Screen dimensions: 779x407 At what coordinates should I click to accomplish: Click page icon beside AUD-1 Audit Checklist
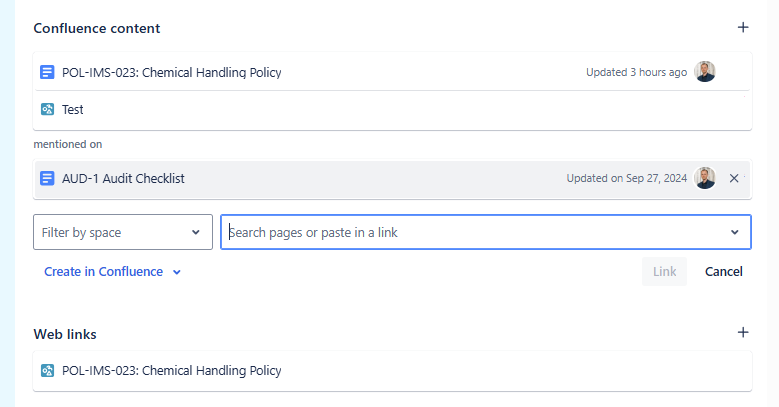pyautogui.click(x=47, y=178)
